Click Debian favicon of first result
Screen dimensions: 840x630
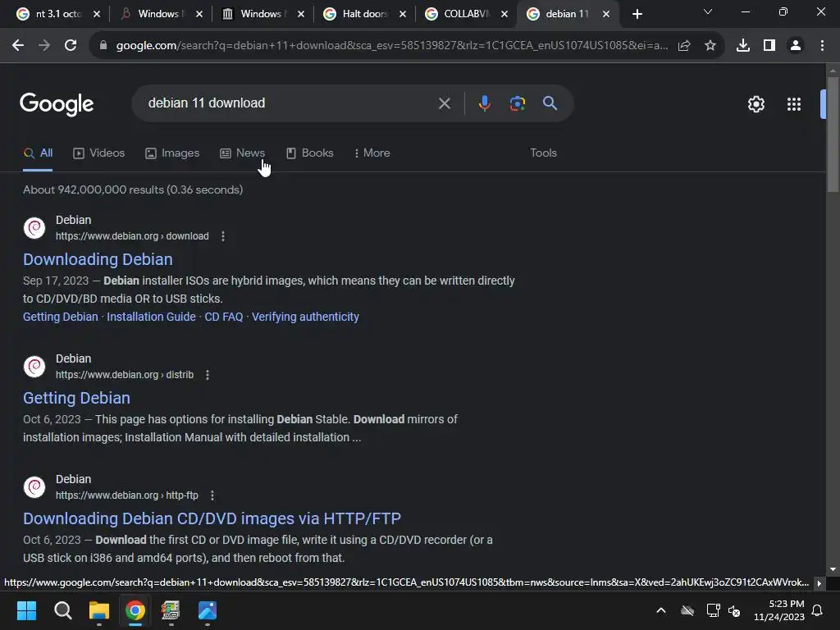34,228
